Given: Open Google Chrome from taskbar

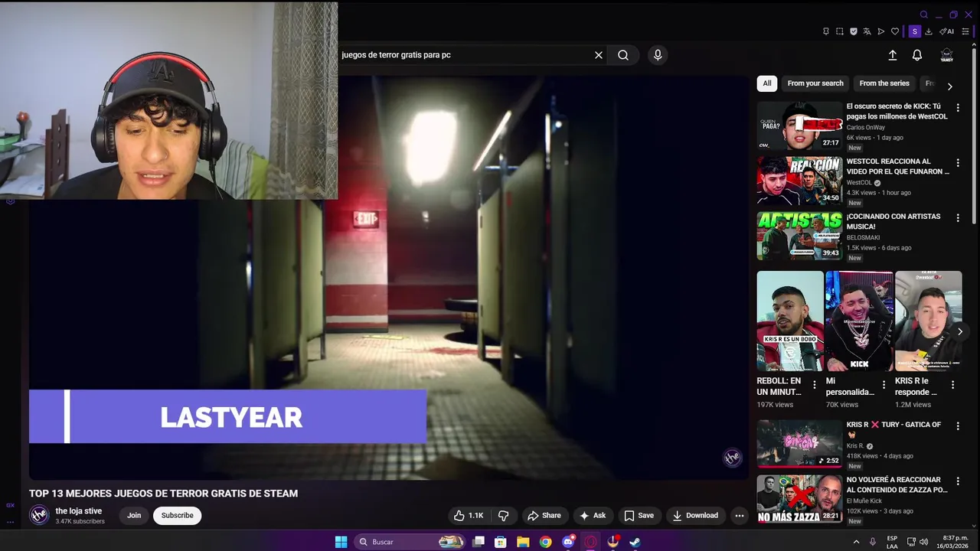Looking at the screenshot, I should click(x=545, y=542).
